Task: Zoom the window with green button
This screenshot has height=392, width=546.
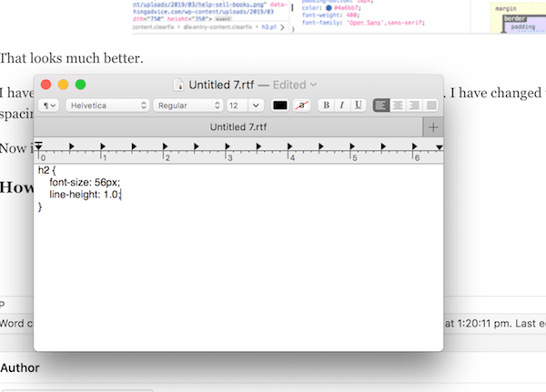Action: point(80,85)
